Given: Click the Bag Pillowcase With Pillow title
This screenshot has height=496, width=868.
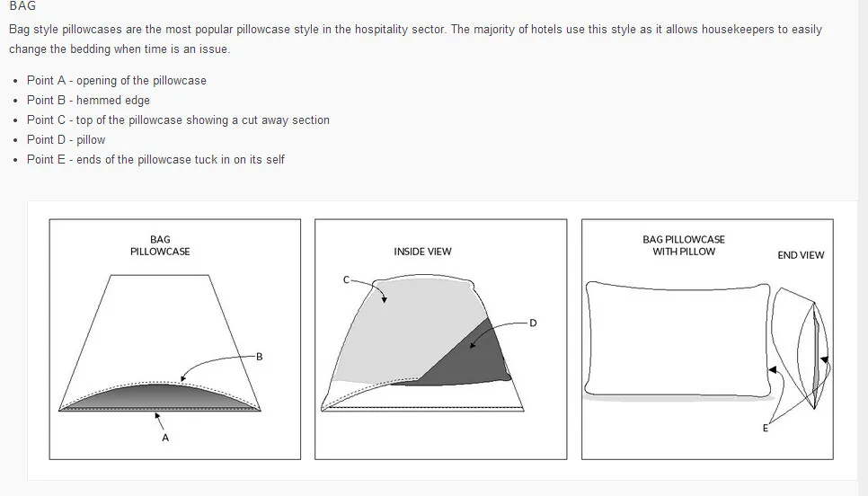Looking at the screenshot, I should coord(684,245).
